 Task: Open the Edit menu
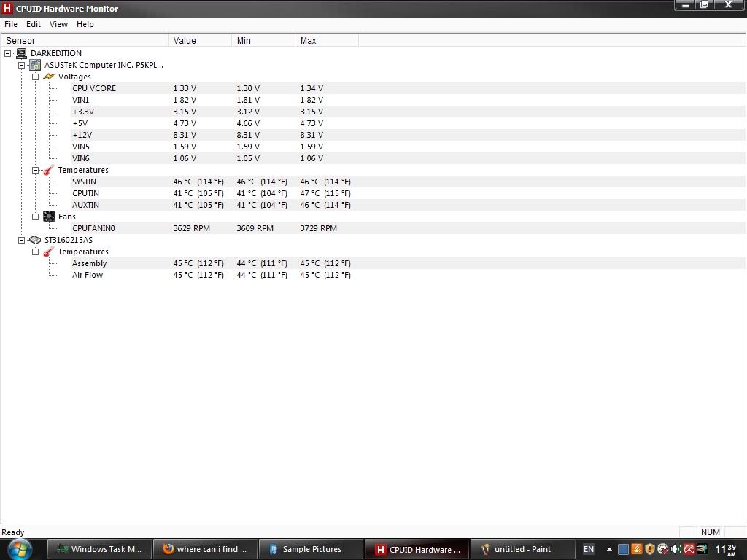click(x=34, y=24)
